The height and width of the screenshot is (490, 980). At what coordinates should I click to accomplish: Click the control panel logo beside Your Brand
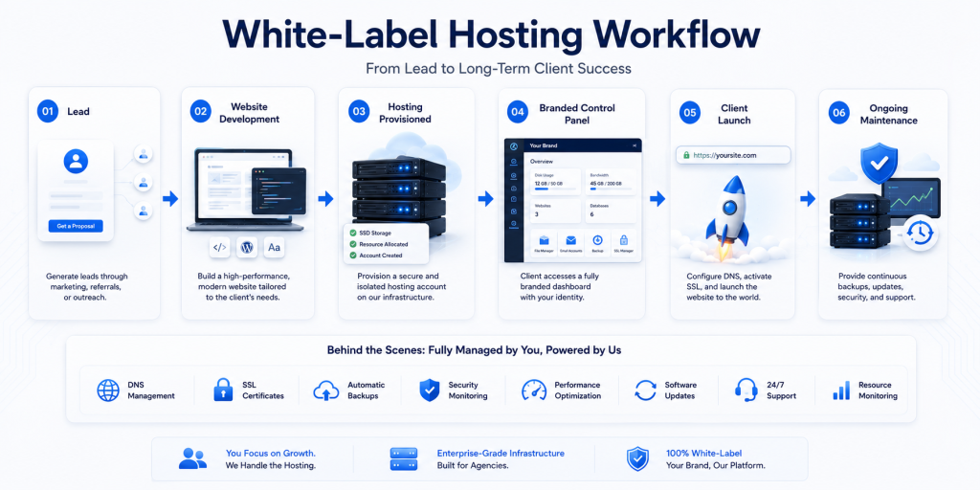pyautogui.click(x=513, y=145)
